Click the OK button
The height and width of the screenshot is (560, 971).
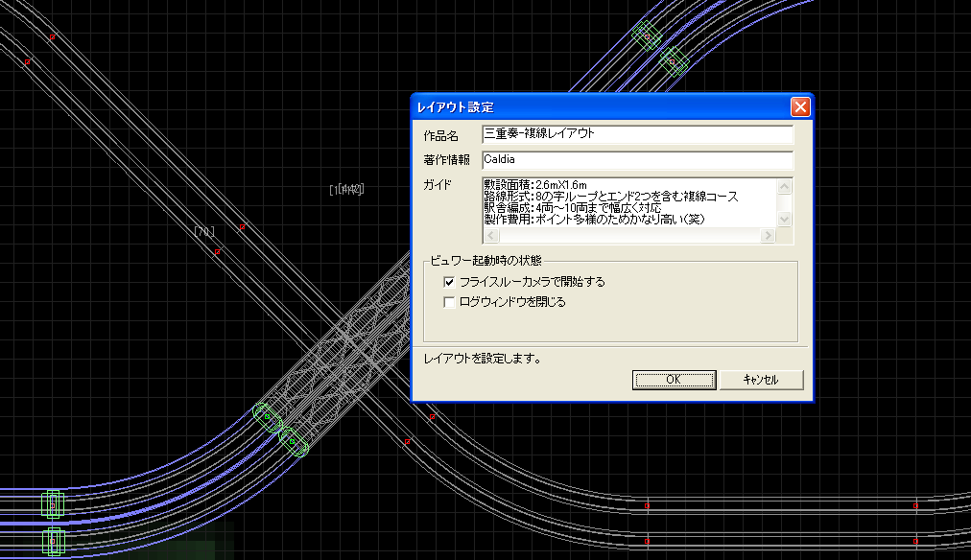coord(674,380)
